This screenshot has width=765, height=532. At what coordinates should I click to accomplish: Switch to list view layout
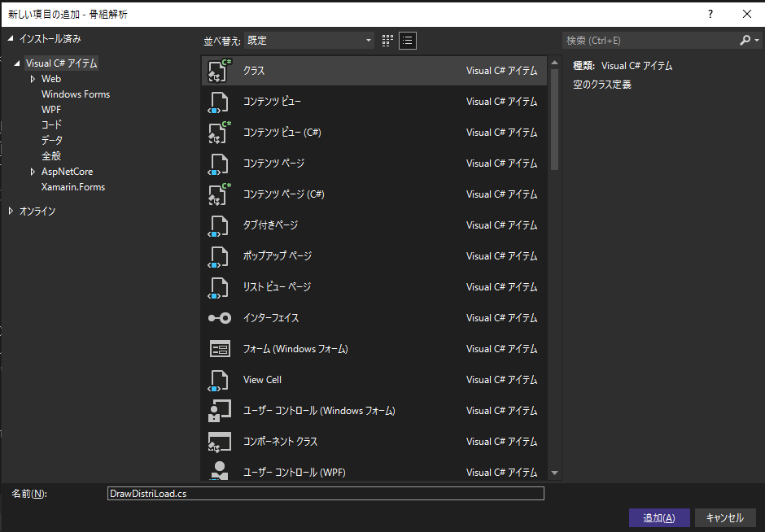pyautogui.click(x=408, y=41)
